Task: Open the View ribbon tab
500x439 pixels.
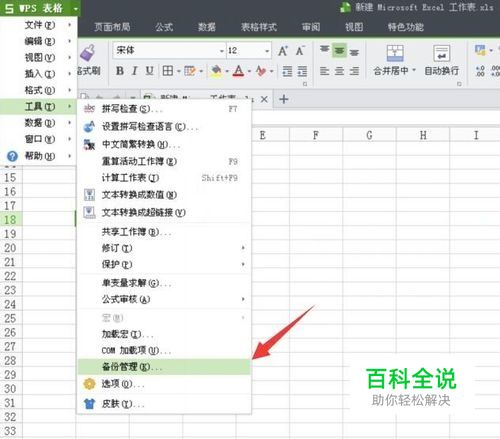Action: [354, 27]
